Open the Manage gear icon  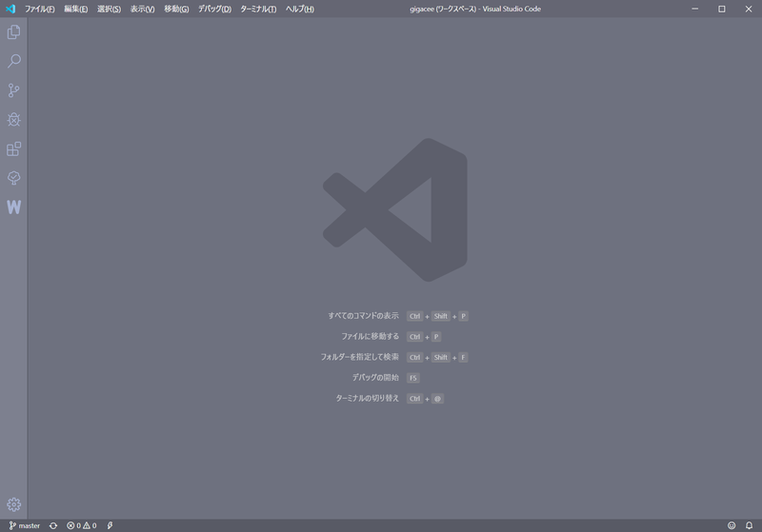point(13,504)
